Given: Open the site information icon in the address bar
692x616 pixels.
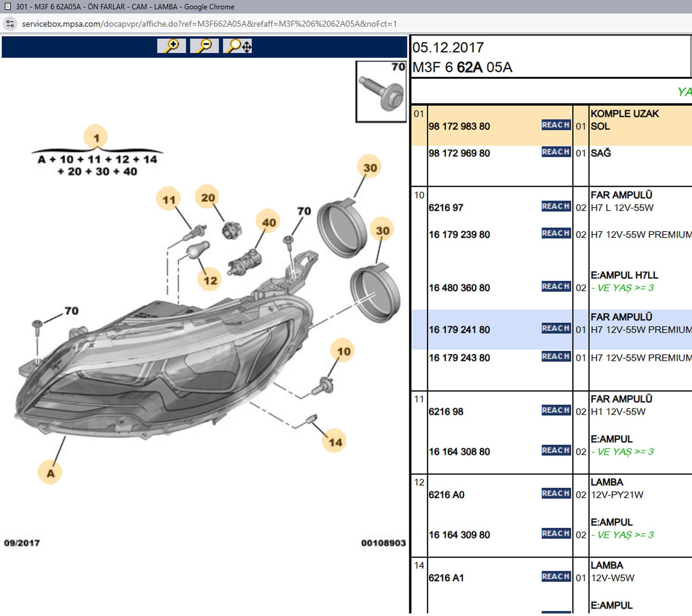Looking at the screenshot, I should 10,24.
